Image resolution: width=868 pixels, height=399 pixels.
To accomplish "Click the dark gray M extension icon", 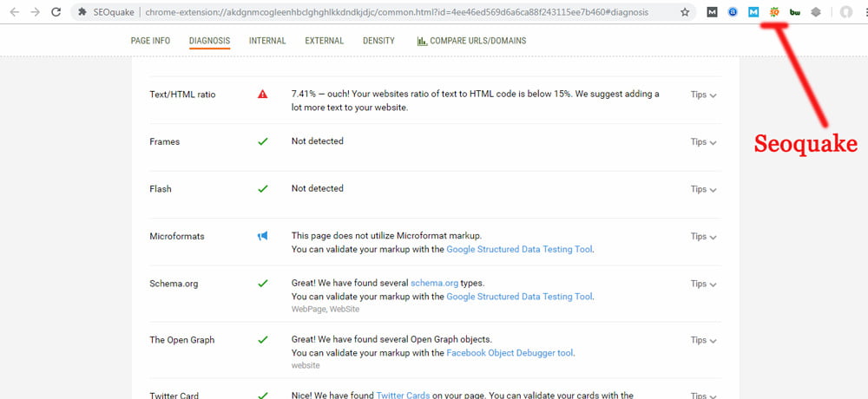I will coord(712,12).
